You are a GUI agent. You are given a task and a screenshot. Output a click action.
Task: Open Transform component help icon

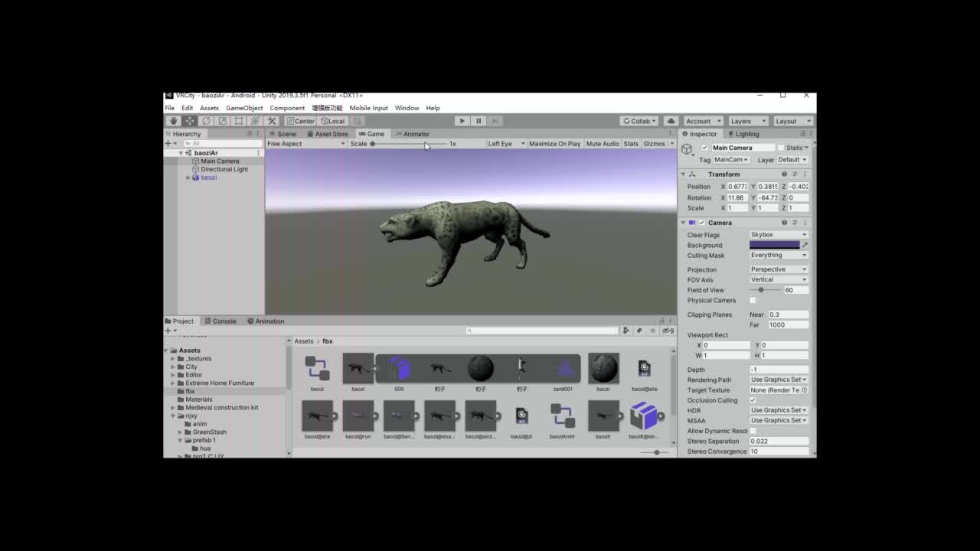pos(784,174)
